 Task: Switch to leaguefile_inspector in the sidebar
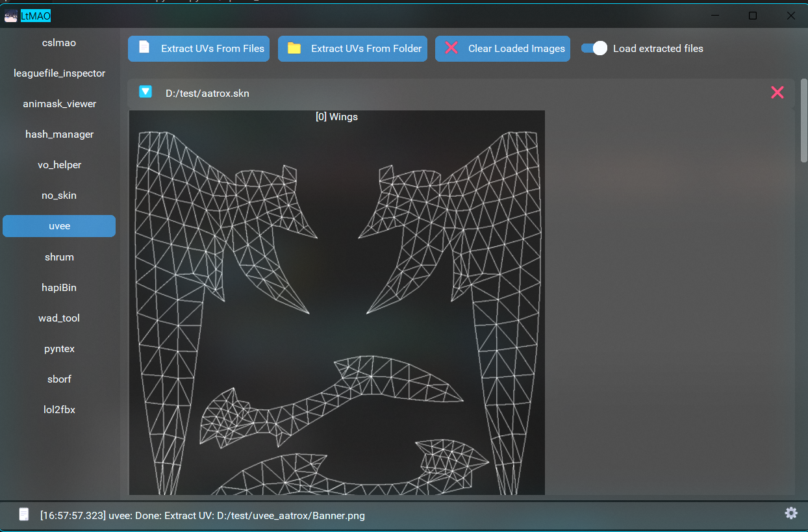[59, 73]
